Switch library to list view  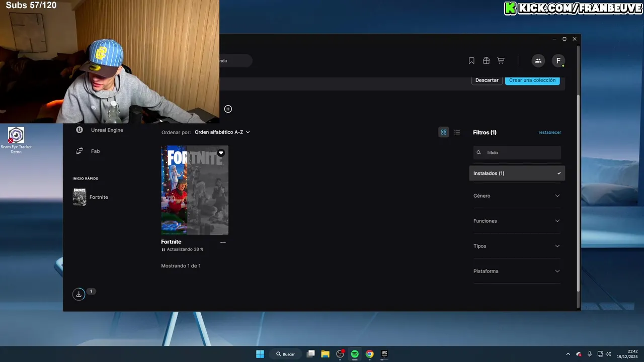(x=457, y=132)
